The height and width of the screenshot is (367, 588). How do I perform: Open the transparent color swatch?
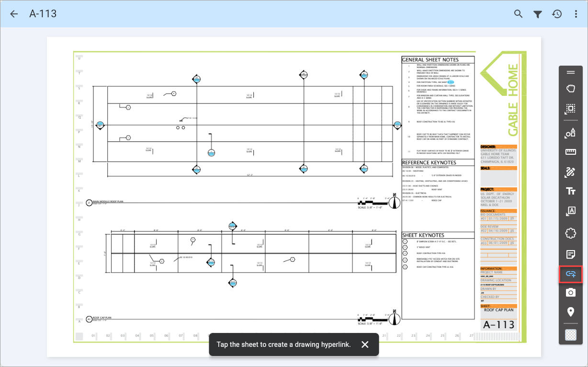pos(570,335)
